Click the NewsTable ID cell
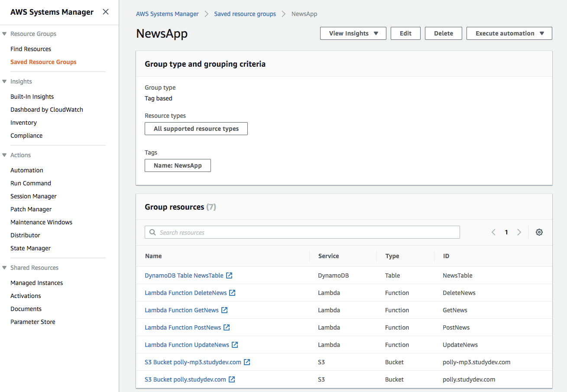The height and width of the screenshot is (392, 567). (x=457, y=275)
